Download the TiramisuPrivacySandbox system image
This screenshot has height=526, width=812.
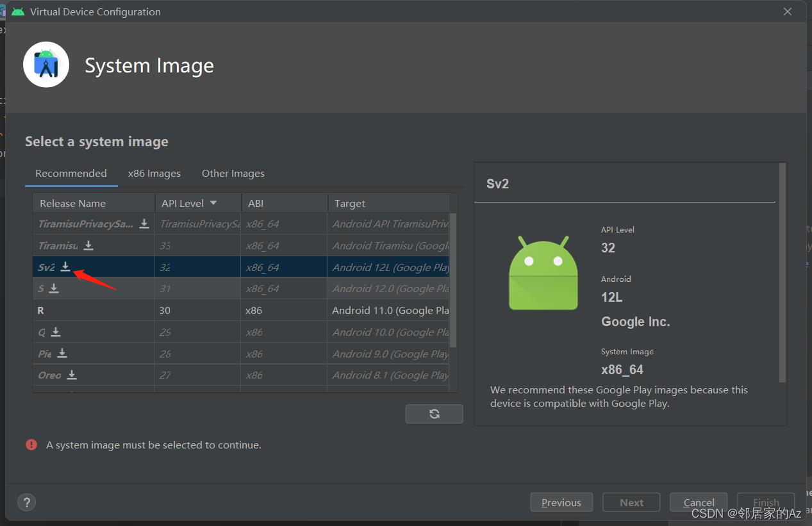point(144,224)
